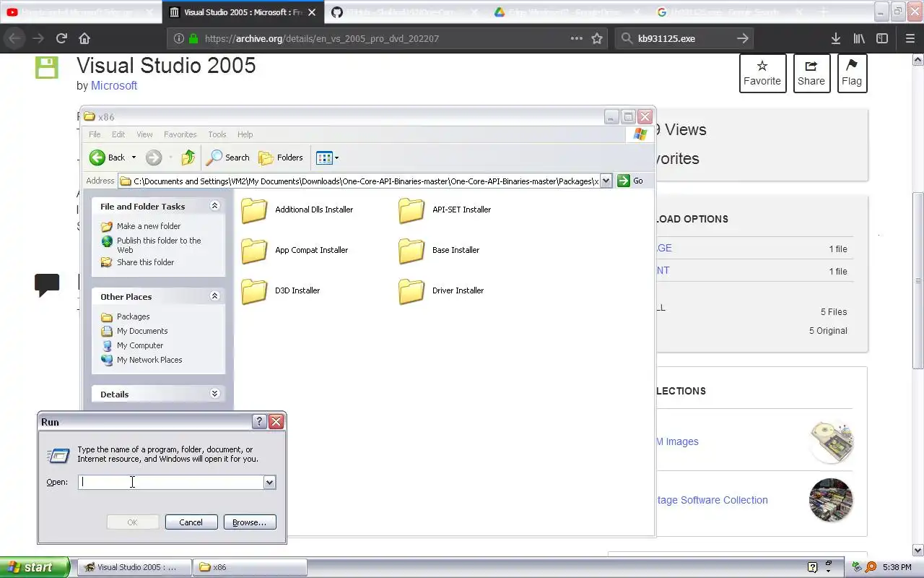The image size is (924, 578).
Task: Click Publish this folder to the Web
Action: (159, 245)
